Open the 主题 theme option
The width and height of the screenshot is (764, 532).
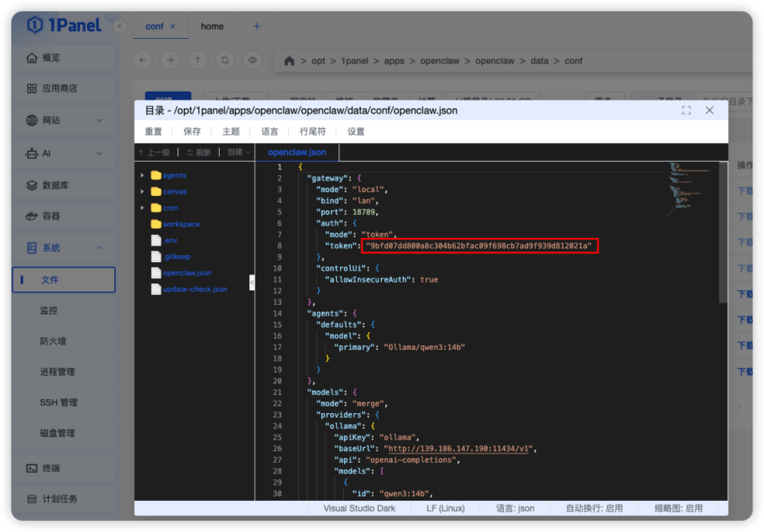pos(231,132)
